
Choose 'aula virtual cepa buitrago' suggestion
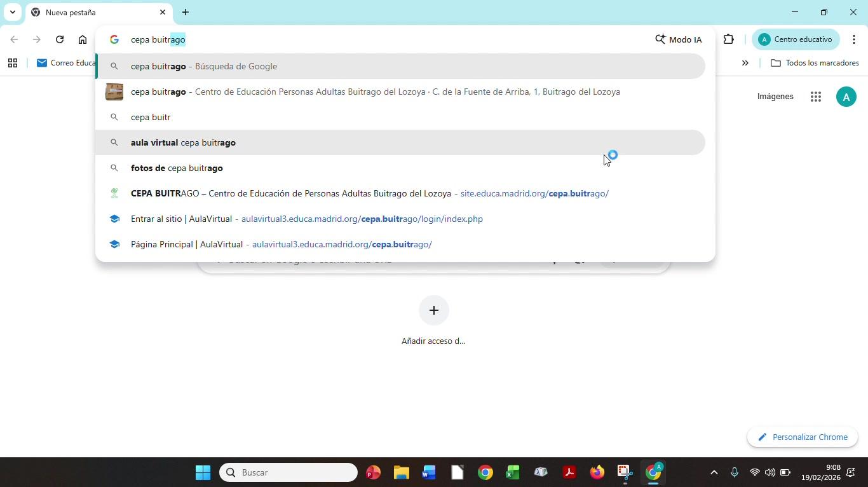[400, 142]
